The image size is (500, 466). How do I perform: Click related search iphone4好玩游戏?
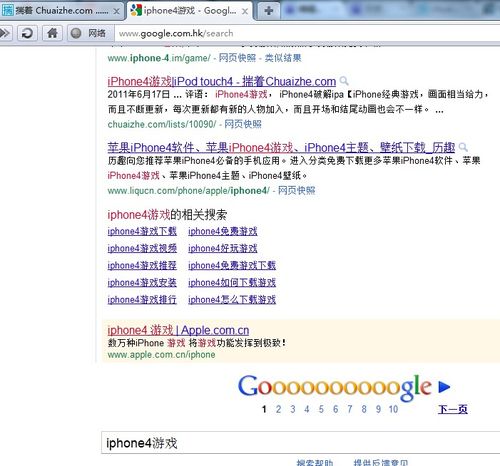tap(223, 248)
